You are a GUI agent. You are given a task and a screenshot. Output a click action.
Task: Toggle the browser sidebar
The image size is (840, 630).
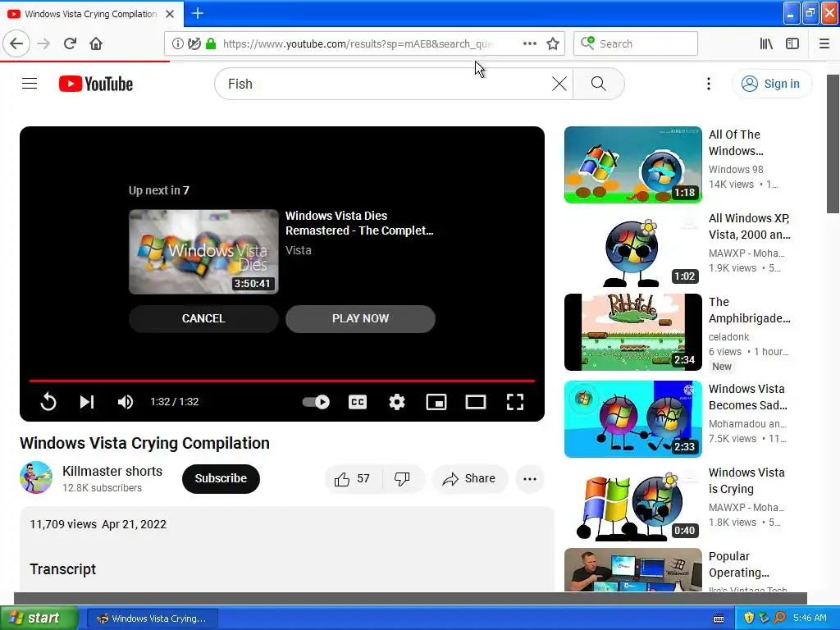792,43
